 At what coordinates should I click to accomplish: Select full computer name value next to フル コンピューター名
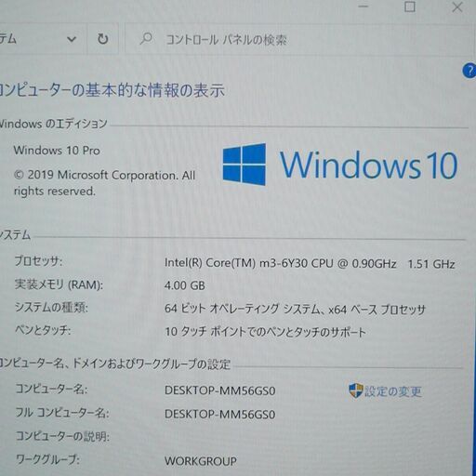click(x=219, y=414)
